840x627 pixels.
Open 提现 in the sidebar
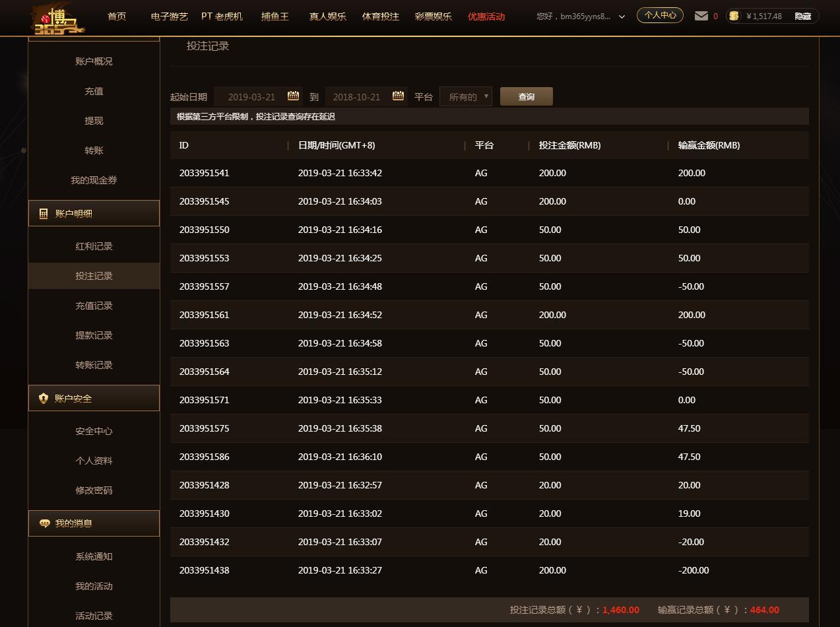[94, 121]
